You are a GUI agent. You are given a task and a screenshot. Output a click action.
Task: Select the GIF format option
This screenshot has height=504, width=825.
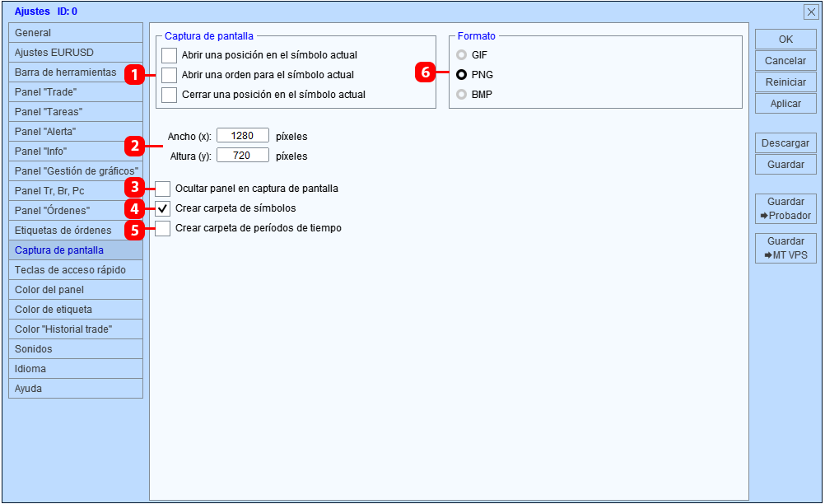click(x=461, y=55)
